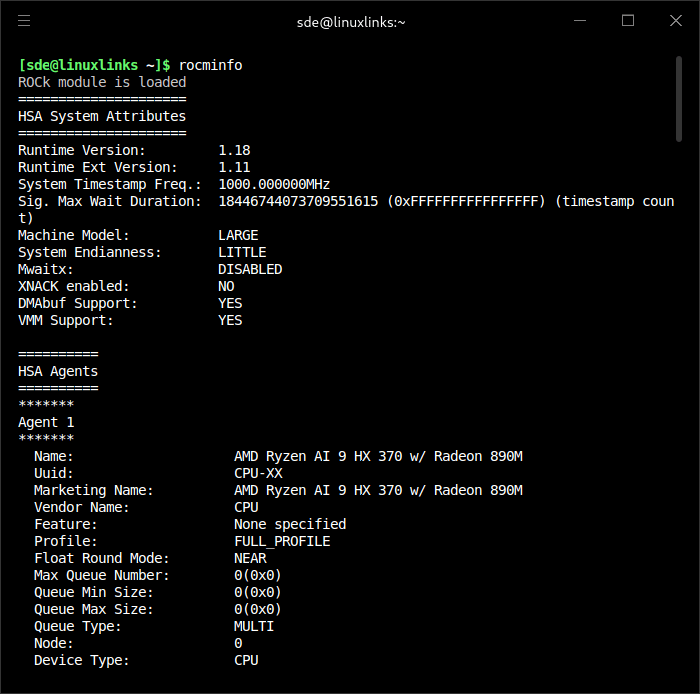
Task: Click the [sde@linuxlinks ~]$ prompt
Action: tap(94, 66)
